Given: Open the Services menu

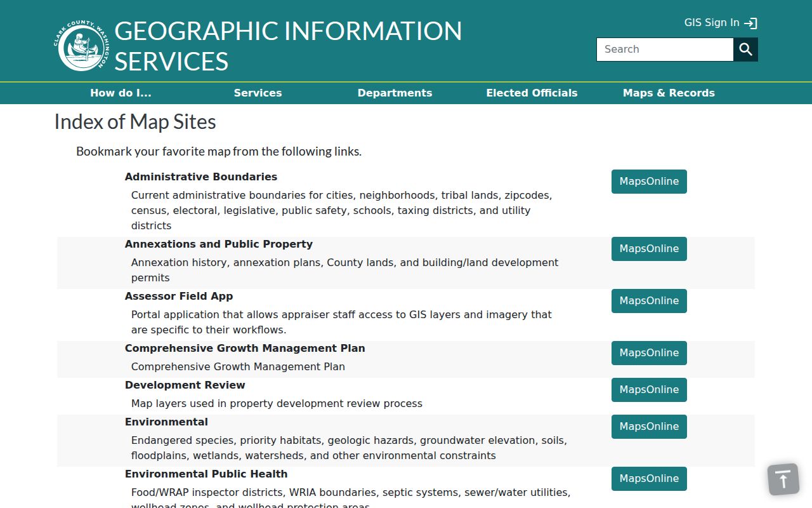Looking at the screenshot, I should [258, 93].
